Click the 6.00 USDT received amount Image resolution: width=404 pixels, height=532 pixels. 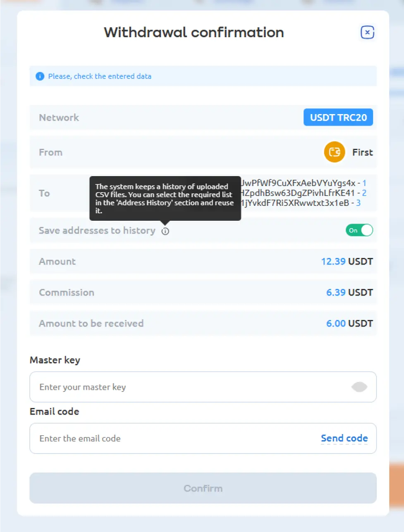click(x=349, y=323)
